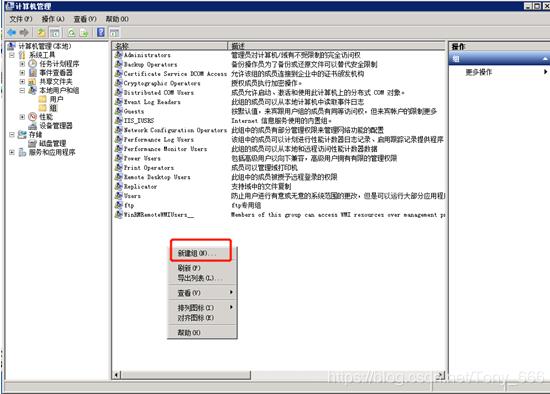550x394 pixels.
Task: Expand the 任务计划程序 tree node
Action: pos(22,64)
